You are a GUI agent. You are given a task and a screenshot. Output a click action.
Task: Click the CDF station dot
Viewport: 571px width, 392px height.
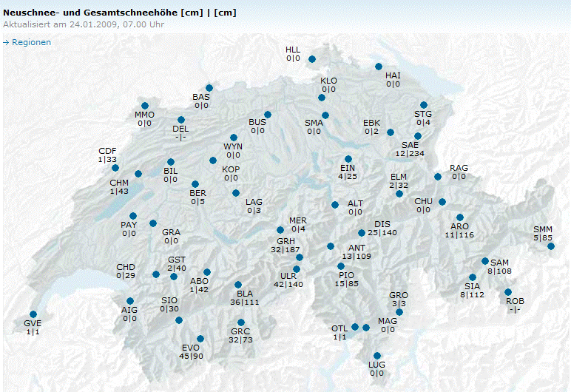pyautogui.click(x=115, y=168)
